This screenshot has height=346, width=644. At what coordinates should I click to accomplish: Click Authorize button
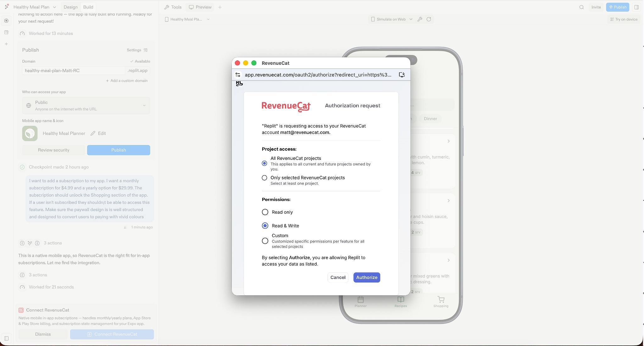coord(367,277)
